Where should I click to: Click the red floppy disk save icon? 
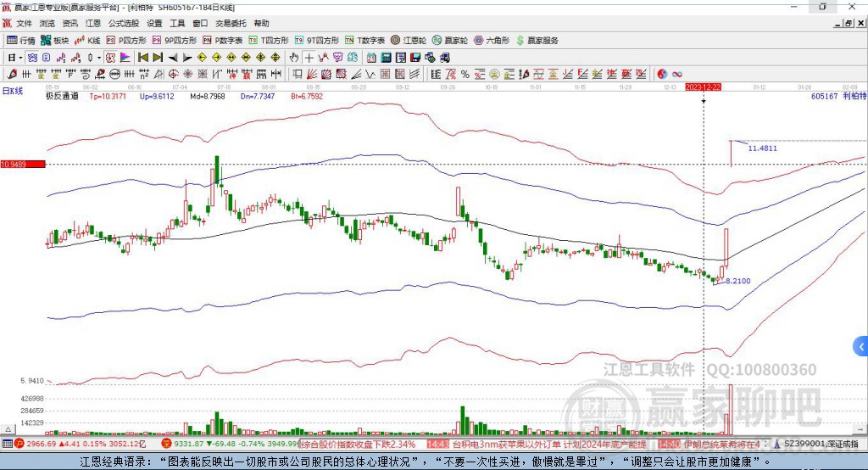click(415, 58)
